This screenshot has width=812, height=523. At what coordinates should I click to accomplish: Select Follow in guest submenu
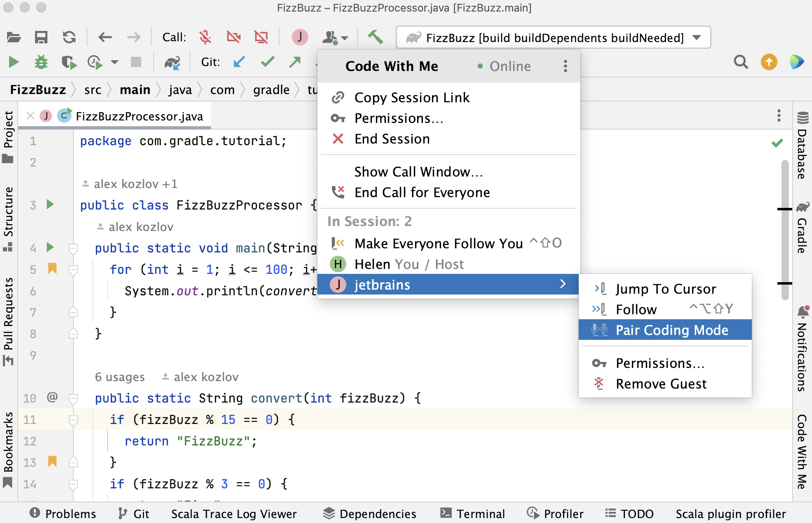pos(665,309)
